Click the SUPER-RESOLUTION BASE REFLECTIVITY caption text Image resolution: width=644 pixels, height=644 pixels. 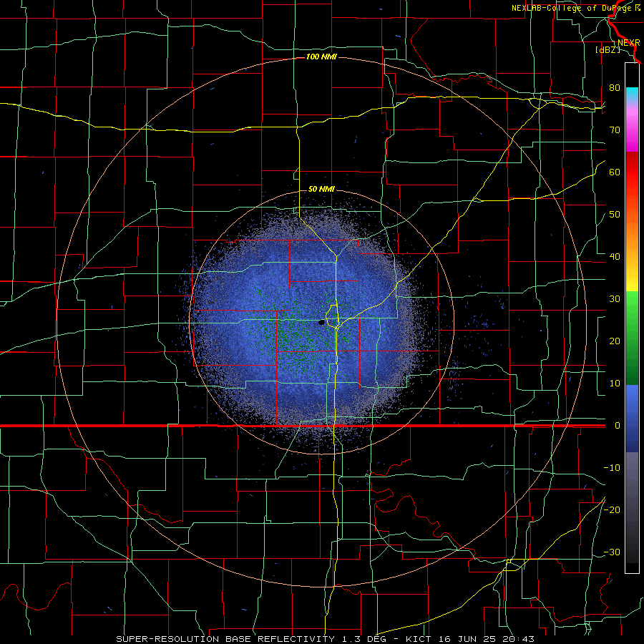click(225, 639)
